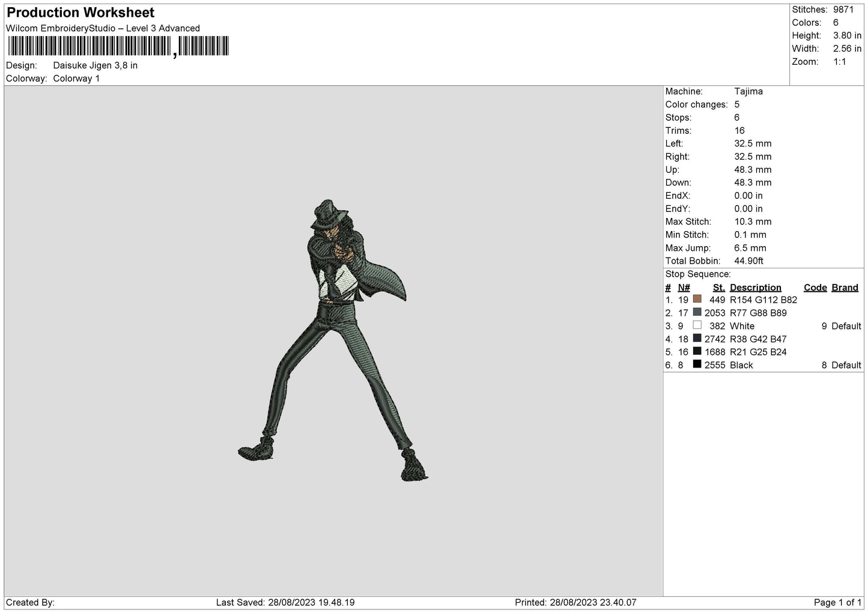This screenshot has height=613, width=868.
Task: Click the brown R154 G112 B82 swatch
Action: 697,299
